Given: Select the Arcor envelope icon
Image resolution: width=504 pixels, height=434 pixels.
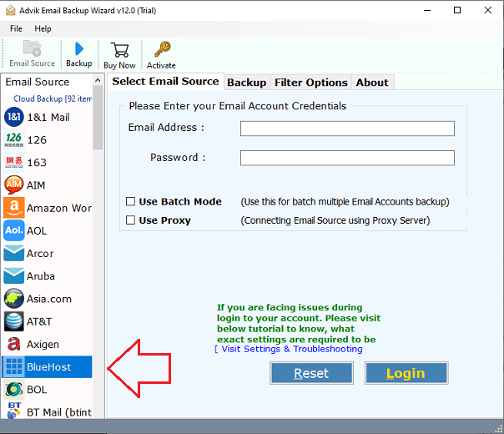Looking at the screenshot, I should (14, 254).
